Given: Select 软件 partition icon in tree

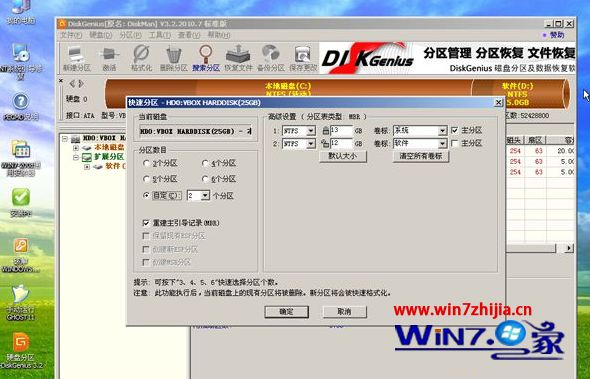Looking at the screenshot, I should (98, 166).
